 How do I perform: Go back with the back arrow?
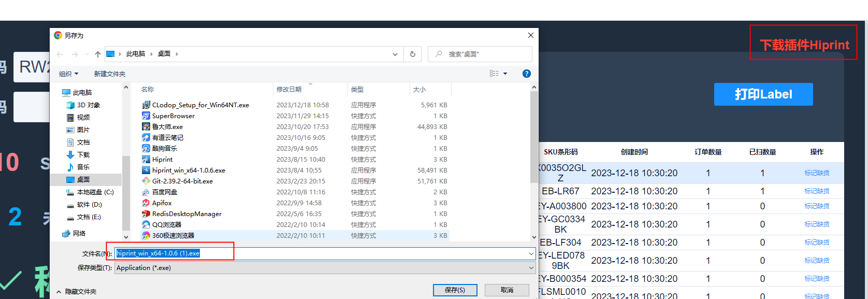pos(60,54)
